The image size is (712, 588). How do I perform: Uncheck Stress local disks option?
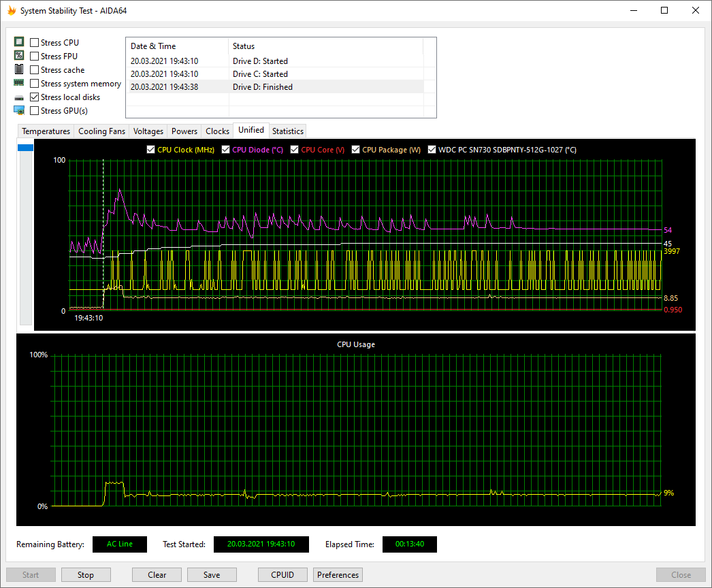[x=35, y=97]
